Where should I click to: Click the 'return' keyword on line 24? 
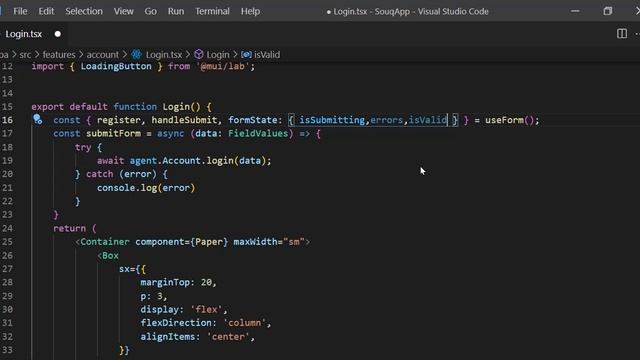69,228
